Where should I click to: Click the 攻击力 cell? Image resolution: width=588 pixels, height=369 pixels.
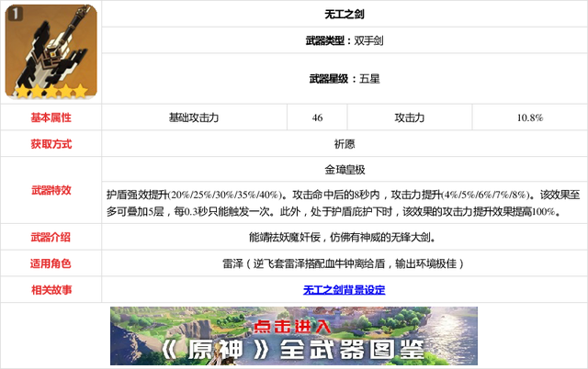tap(410, 117)
